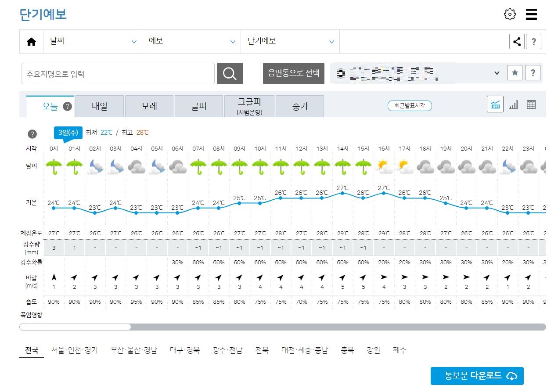
Task: Toggle the favorite star next to the region
Action: click(515, 73)
